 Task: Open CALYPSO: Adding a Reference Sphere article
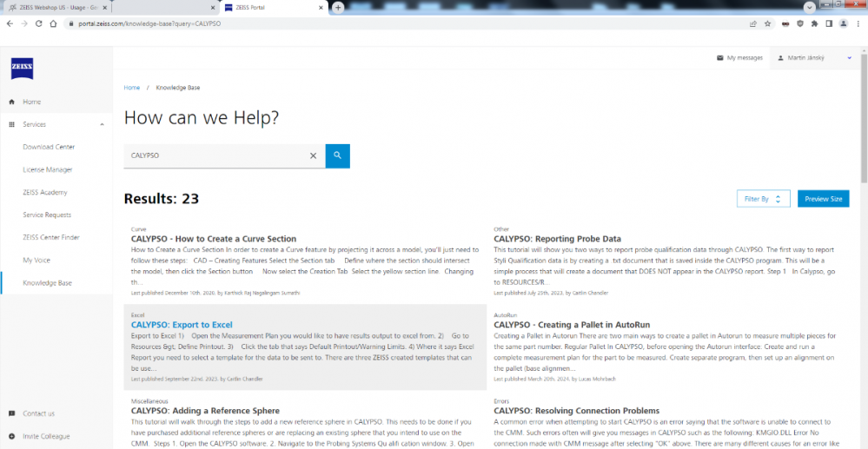[205, 411]
